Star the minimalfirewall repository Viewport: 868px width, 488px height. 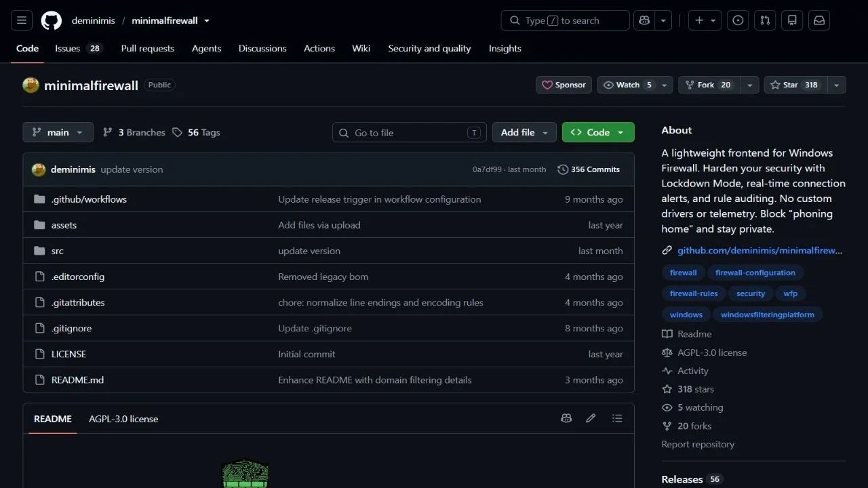(796, 85)
